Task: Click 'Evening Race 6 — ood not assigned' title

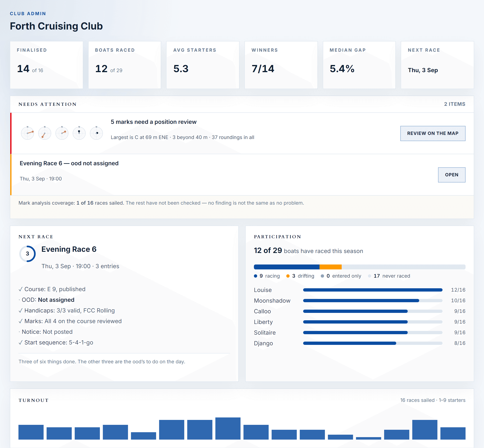Action: click(x=69, y=163)
